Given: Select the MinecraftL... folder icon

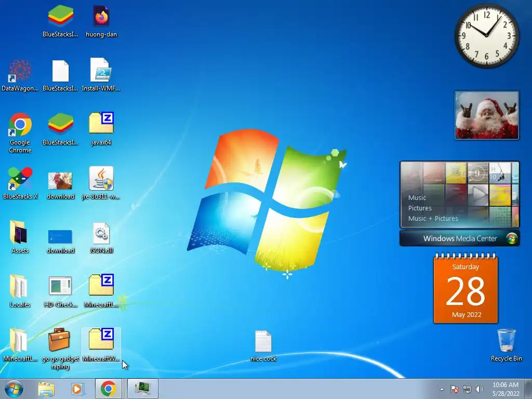Looking at the screenshot, I should tap(18, 340).
